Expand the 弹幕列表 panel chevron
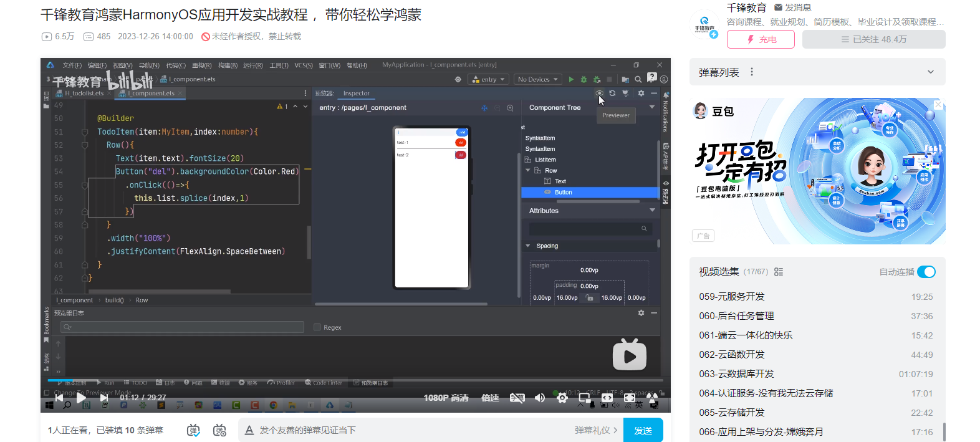980x442 pixels. point(930,72)
